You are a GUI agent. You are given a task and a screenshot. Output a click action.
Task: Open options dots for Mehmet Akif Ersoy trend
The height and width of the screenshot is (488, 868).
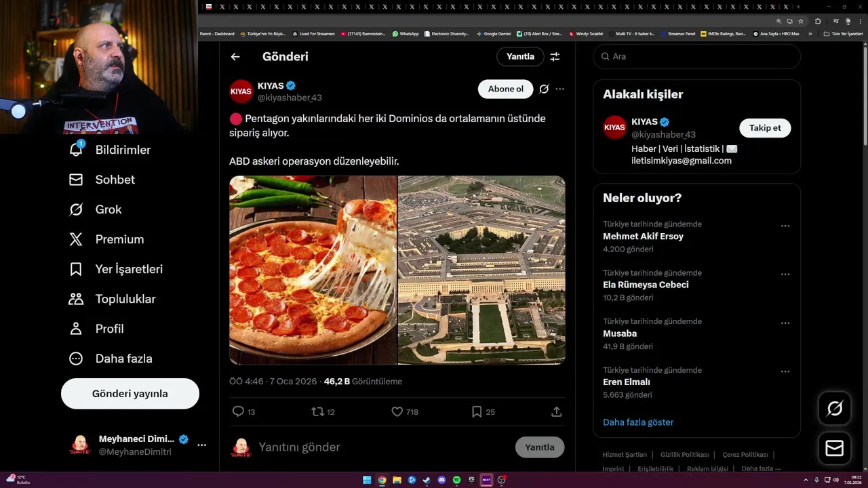pos(785,226)
